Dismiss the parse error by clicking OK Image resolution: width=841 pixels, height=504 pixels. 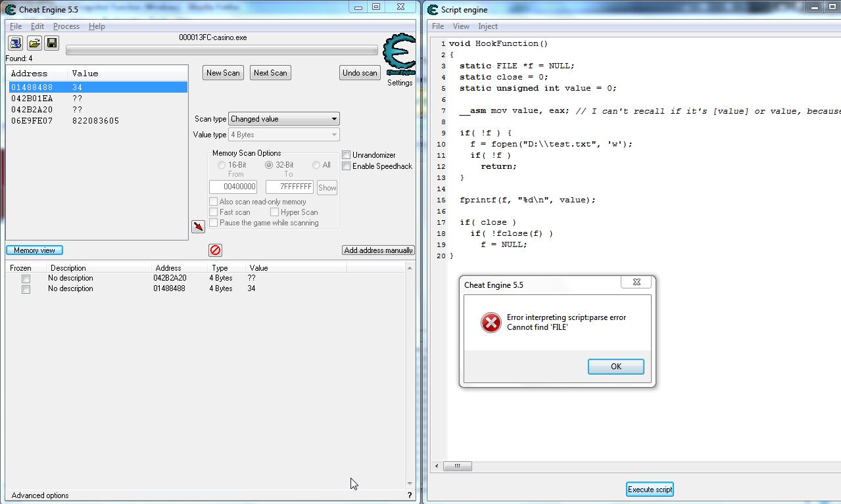pyautogui.click(x=615, y=366)
